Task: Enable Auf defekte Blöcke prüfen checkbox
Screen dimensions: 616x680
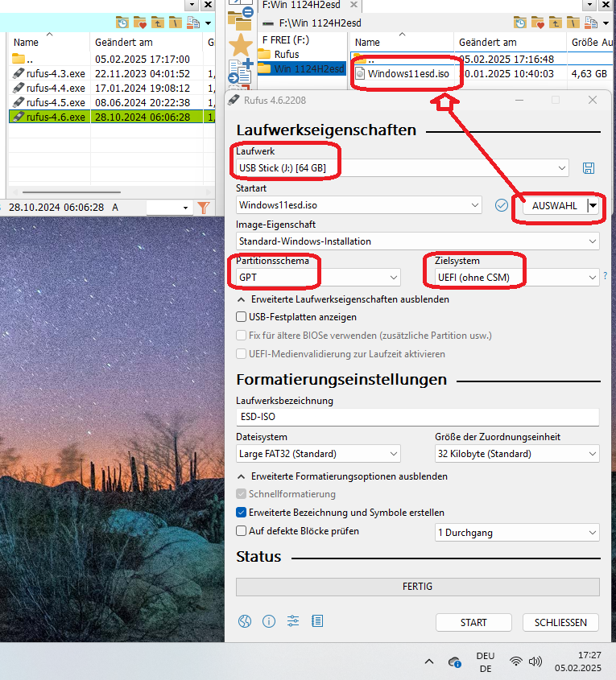Action: pyautogui.click(x=242, y=531)
